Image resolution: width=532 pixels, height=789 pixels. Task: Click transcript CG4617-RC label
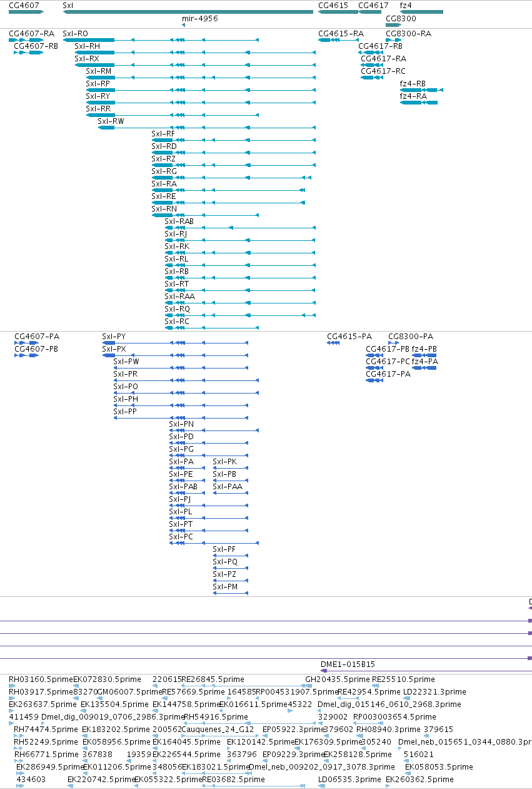coord(383,71)
